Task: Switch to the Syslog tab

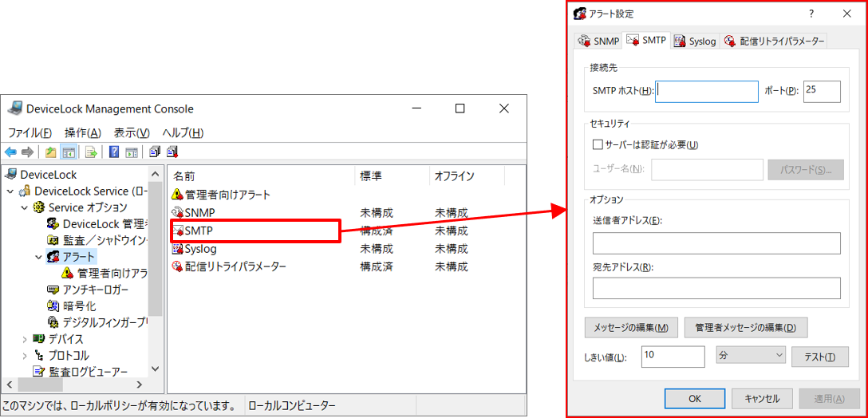Action: click(695, 41)
